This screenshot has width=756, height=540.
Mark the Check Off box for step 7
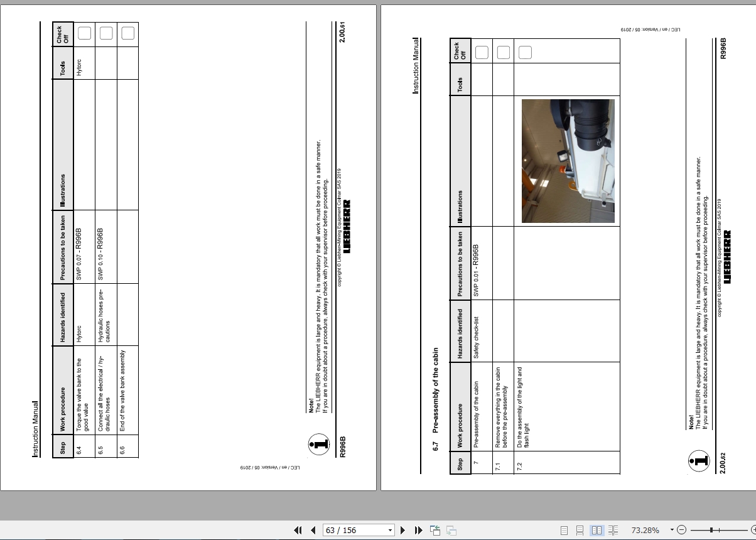click(483, 53)
